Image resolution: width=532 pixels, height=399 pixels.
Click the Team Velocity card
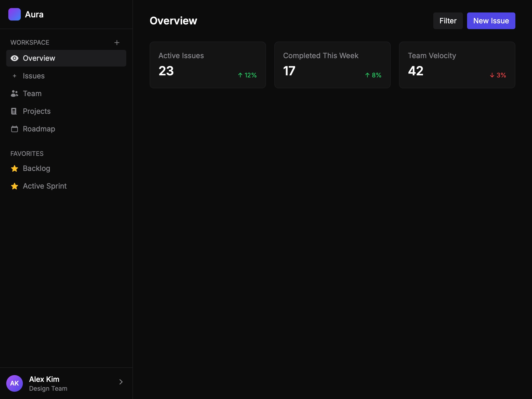pos(457,65)
